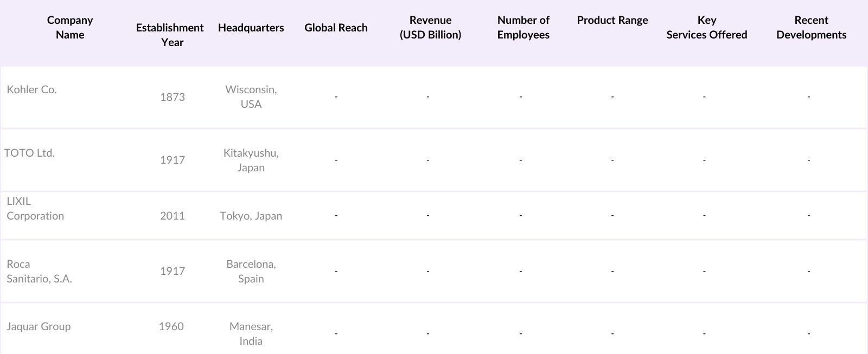Click the Manesar, India headquarters cell
Viewport: 868px width, 354px height.
(x=251, y=334)
